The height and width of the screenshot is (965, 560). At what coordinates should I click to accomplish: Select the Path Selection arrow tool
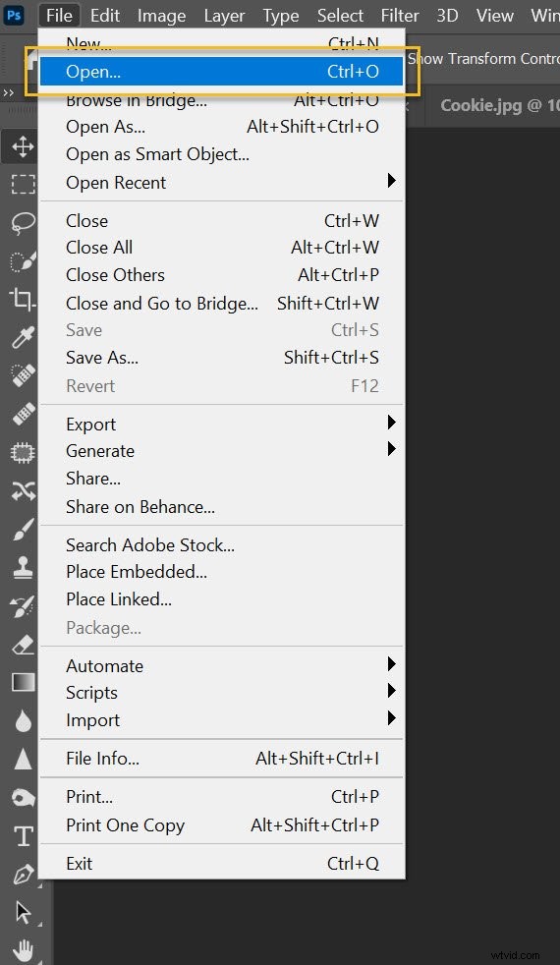pyautogui.click(x=23, y=912)
